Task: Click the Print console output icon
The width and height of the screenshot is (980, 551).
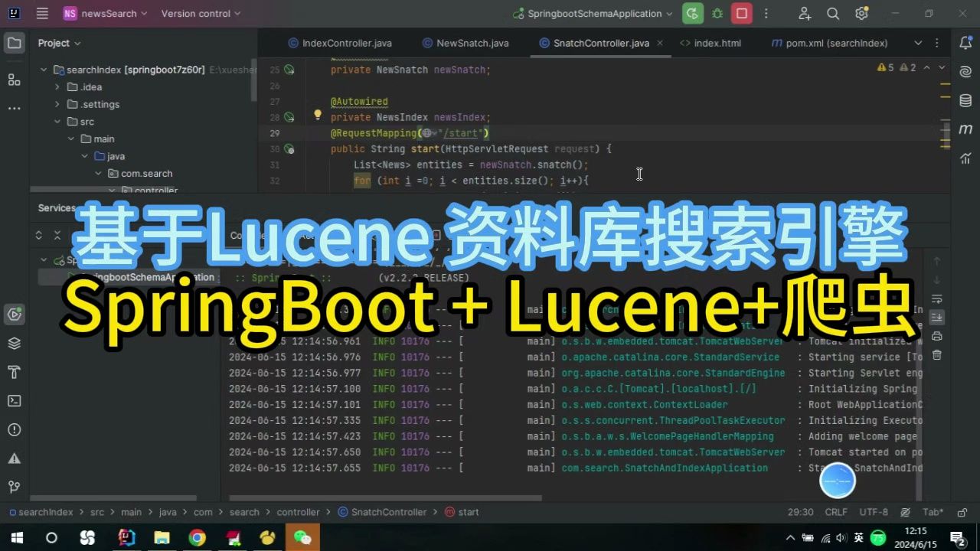Action: pyautogui.click(x=936, y=337)
